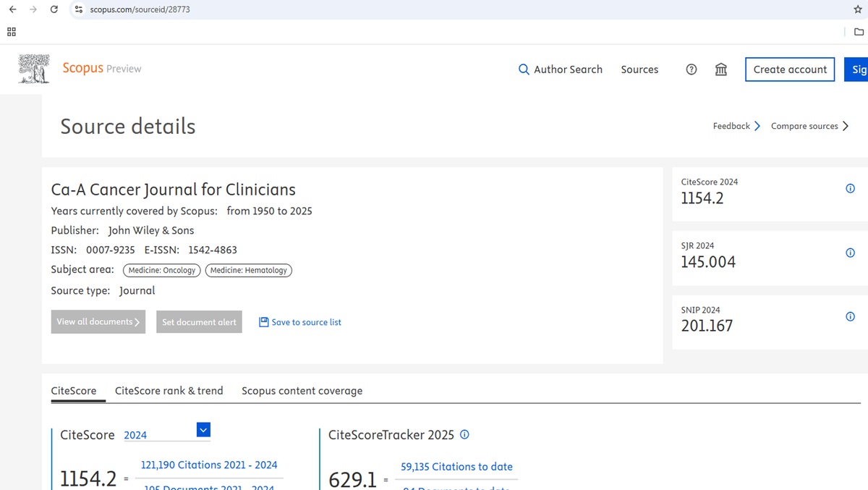Bookmark this page with star icon
868x490 pixels.
pyautogui.click(x=858, y=9)
